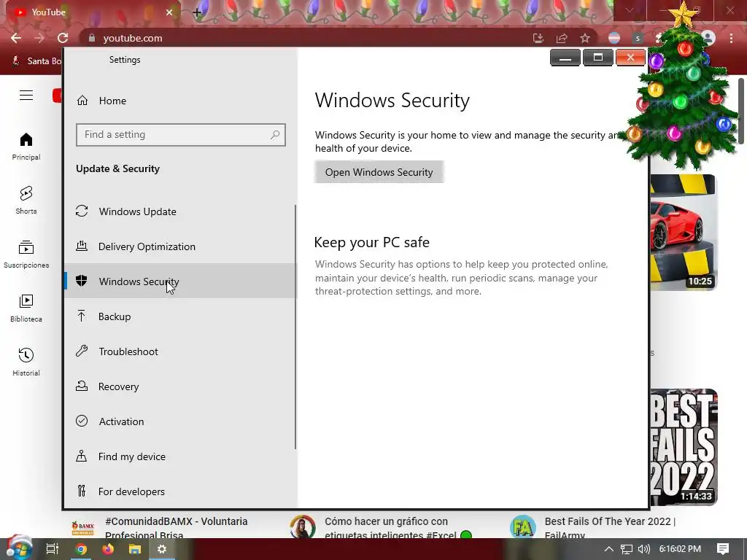Open Chrome three-dot menu
This screenshot has width=747, height=560.
731,38
